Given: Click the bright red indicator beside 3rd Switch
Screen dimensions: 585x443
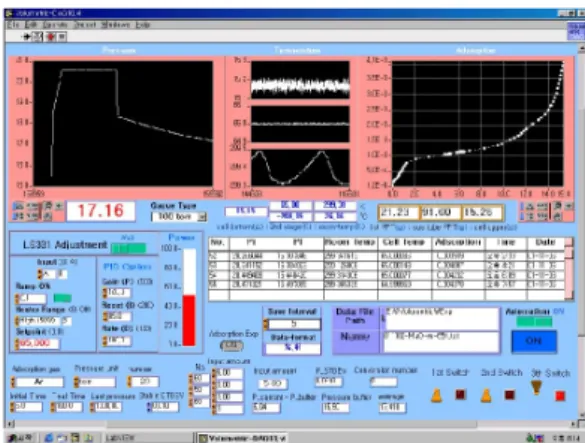Looking at the screenshot, I should coord(560,396).
